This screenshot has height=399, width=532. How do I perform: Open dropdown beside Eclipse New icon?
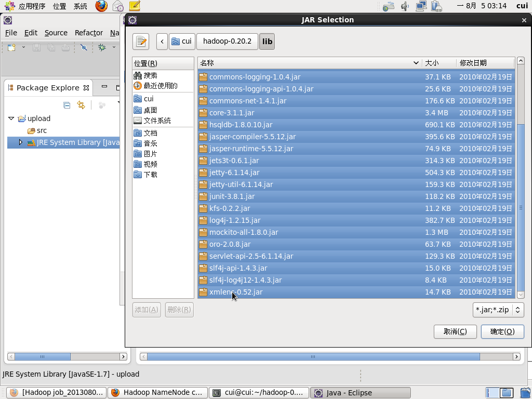coord(23,47)
